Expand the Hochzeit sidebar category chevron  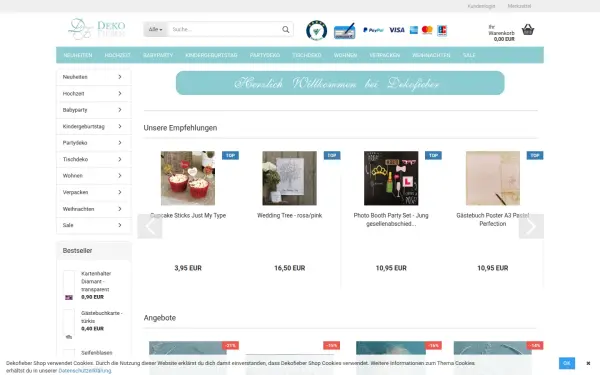[x=120, y=93]
